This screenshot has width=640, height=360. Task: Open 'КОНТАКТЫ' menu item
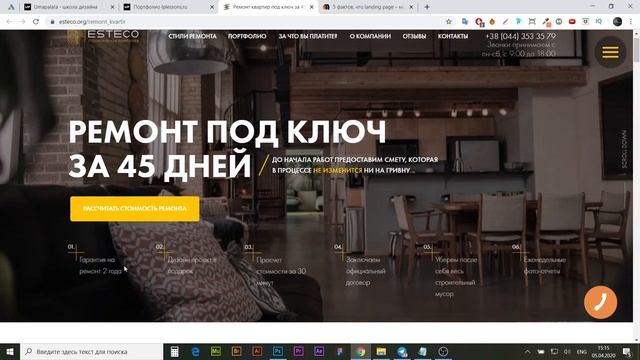(x=453, y=36)
